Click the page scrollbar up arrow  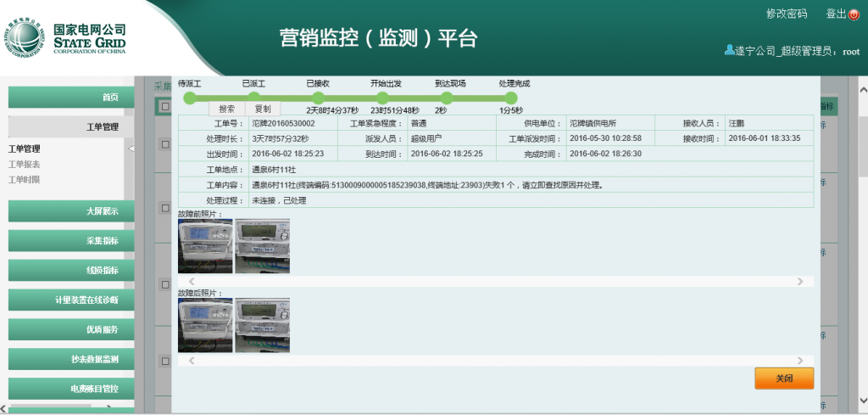[x=861, y=90]
